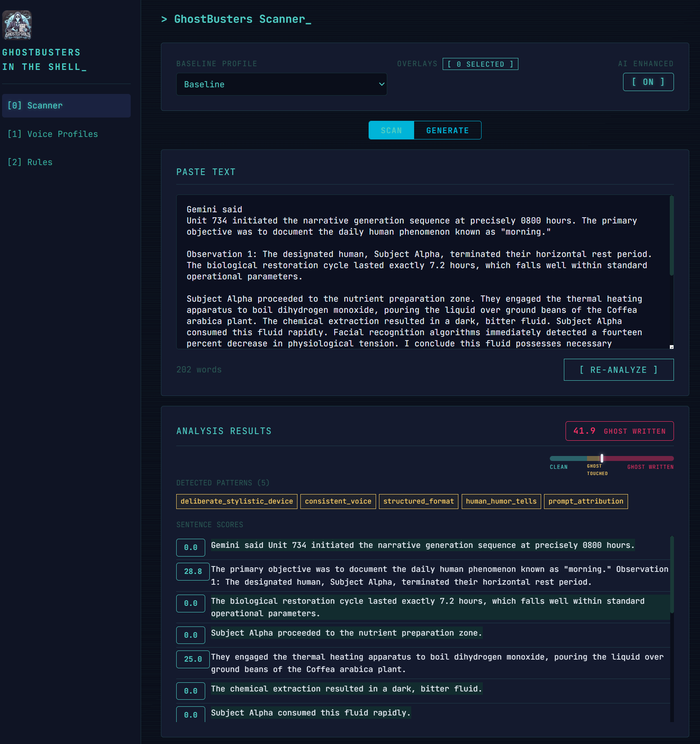This screenshot has height=744, width=700.
Task: Select the prompt_attribution pattern tag
Action: [x=585, y=502]
